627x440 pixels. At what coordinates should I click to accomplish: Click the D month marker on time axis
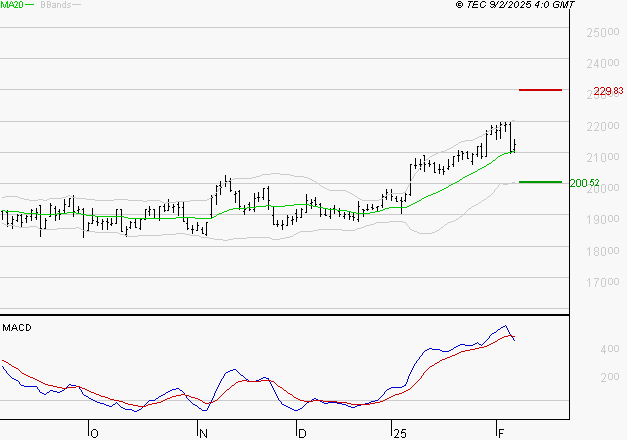(302, 433)
